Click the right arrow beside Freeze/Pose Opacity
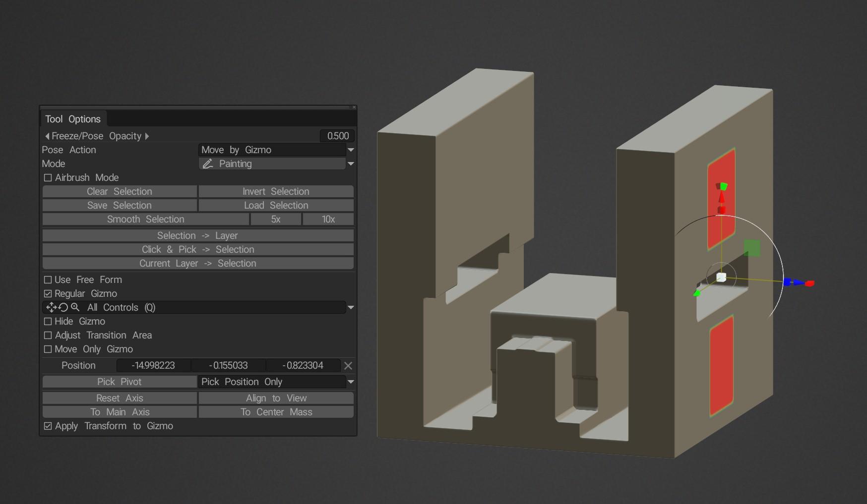This screenshot has width=867, height=504. point(147,136)
